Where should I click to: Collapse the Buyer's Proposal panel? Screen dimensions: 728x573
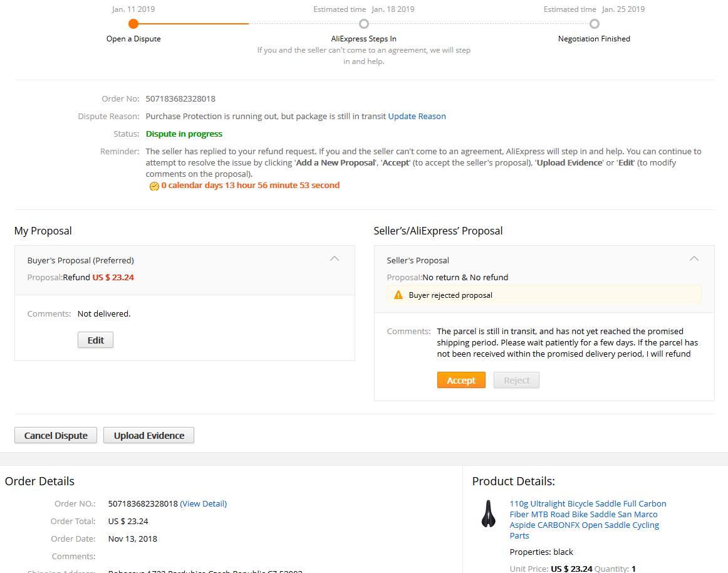point(335,258)
